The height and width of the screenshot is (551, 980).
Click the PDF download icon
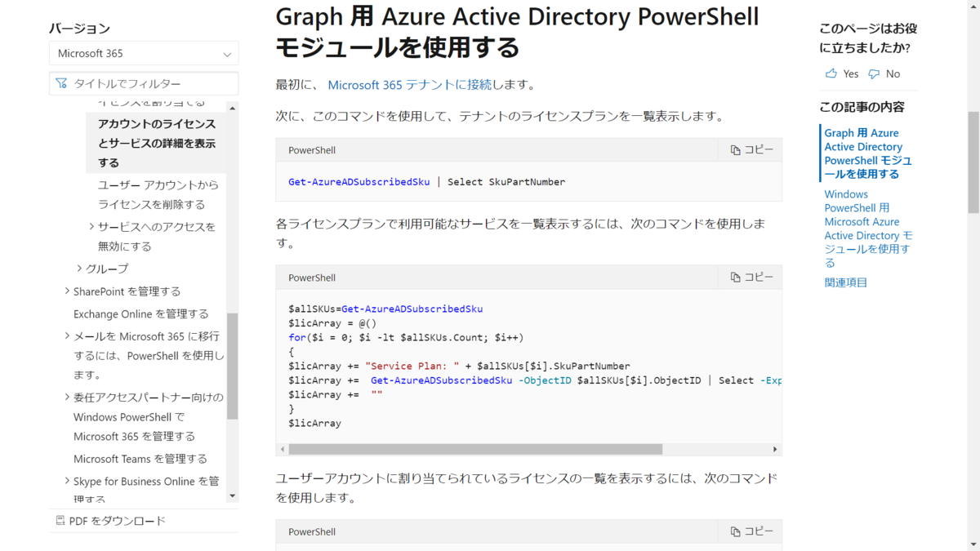(x=60, y=521)
